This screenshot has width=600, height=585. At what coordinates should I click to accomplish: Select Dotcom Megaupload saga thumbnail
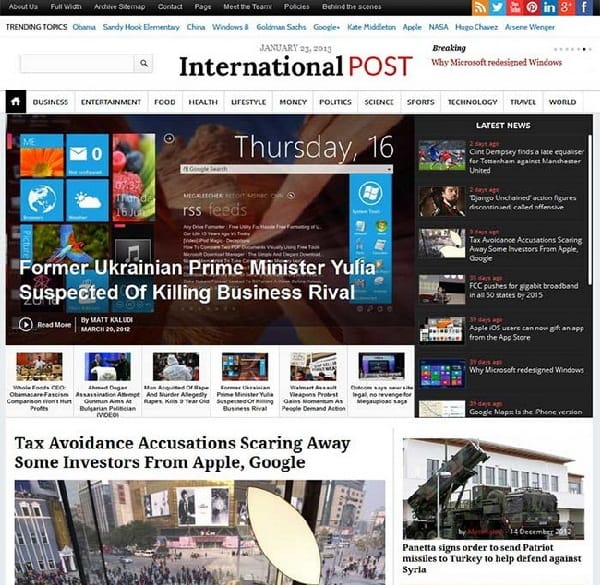click(x=382, y=366)
